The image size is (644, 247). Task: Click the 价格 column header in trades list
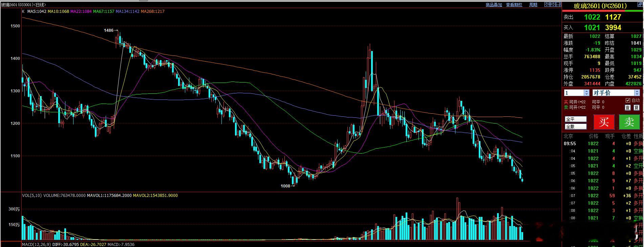[x=594, y=136]
